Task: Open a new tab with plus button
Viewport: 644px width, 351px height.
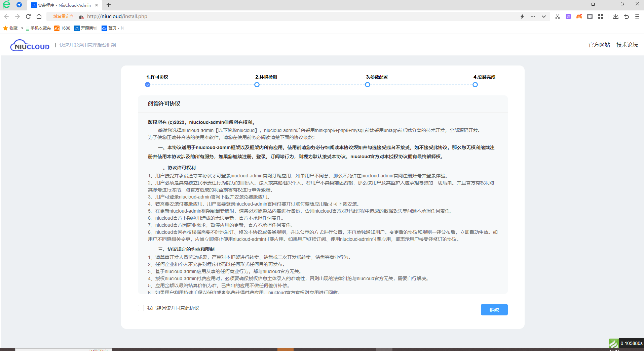Action: (109, 5)
